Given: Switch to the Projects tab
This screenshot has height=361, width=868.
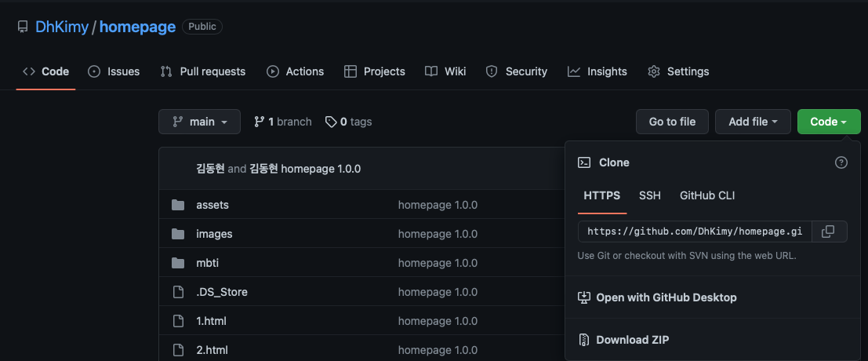Looking at the screenshot, I should point(374,71).
